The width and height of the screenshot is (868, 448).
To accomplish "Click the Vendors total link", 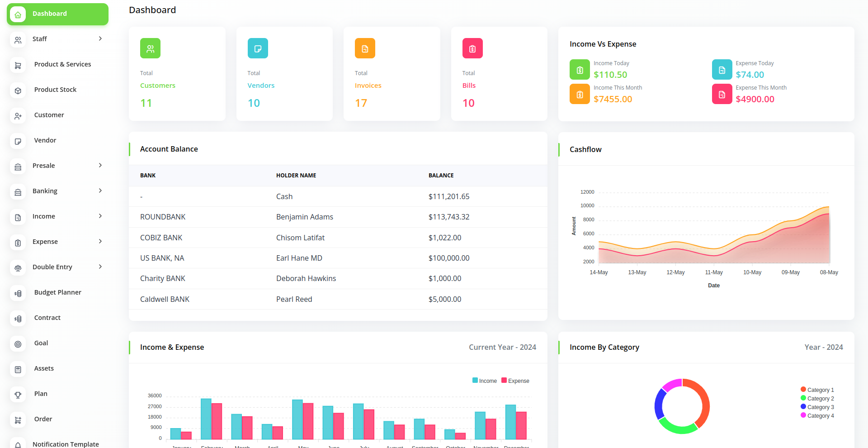I will pyautogui.click(x=261, y=86).
